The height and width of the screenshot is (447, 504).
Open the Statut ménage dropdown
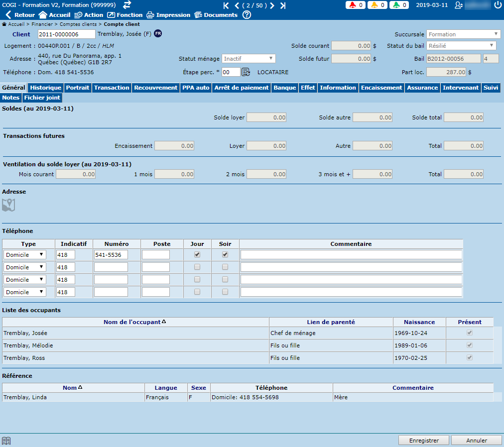[249, 59]
